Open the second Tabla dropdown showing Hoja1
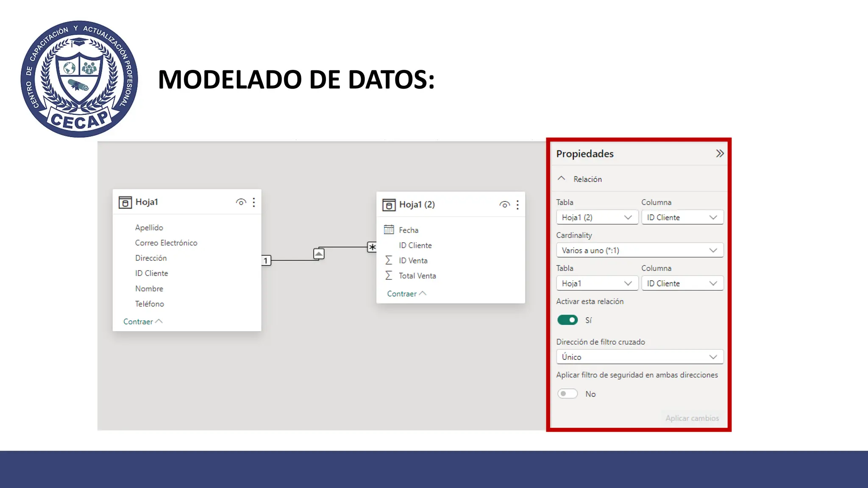The height and width of the screenshot is (488, 868). 597,283
